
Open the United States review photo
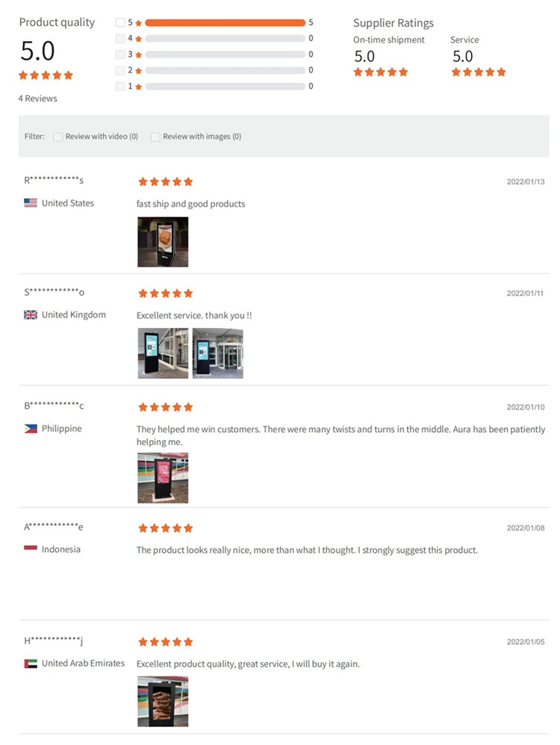point(163,242)
